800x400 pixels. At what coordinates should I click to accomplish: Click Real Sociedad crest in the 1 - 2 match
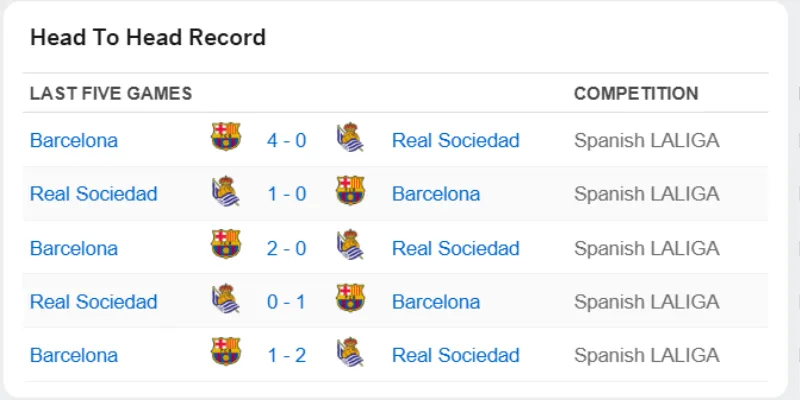(x=350, y=351)
